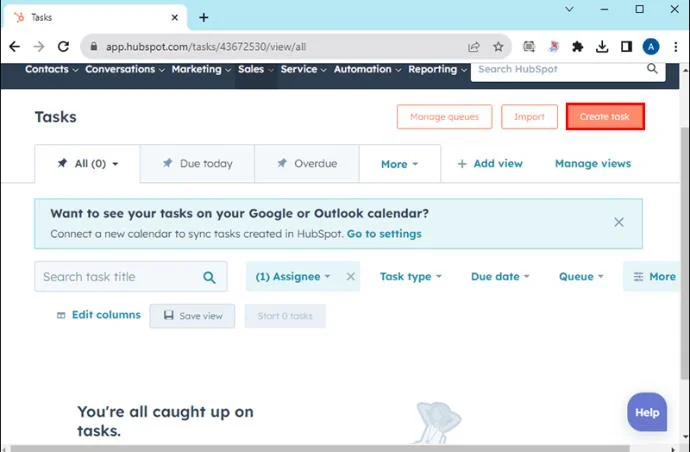Image resolution: width=690 pixels, height=452 pixels.
Task: Expand the Task type filter
Action: (411, 276)
